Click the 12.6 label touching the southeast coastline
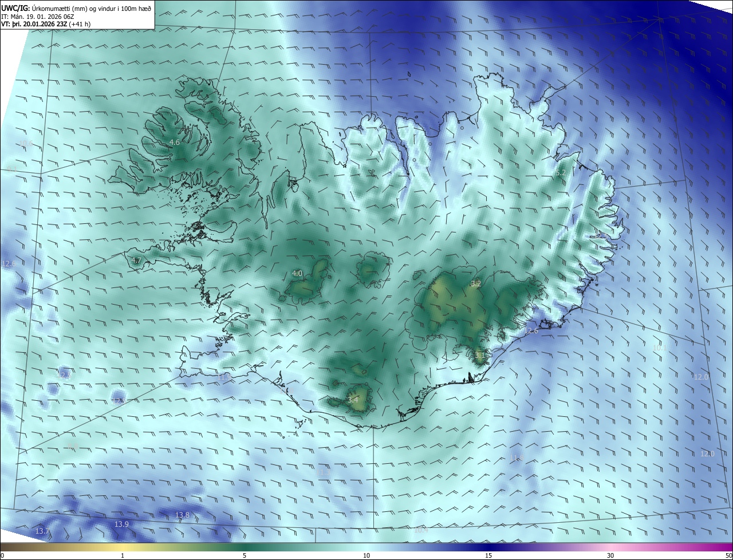733x560 pixels. click(531, 331)
